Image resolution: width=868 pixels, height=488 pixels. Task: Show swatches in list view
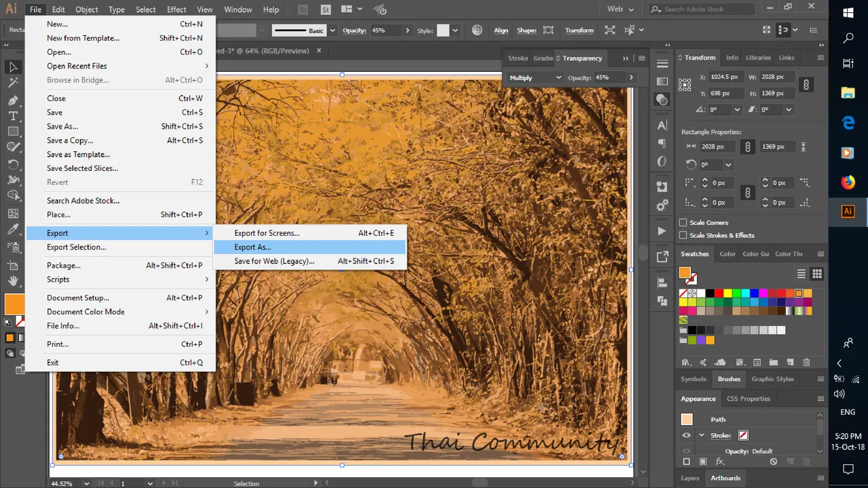point(802,274)
